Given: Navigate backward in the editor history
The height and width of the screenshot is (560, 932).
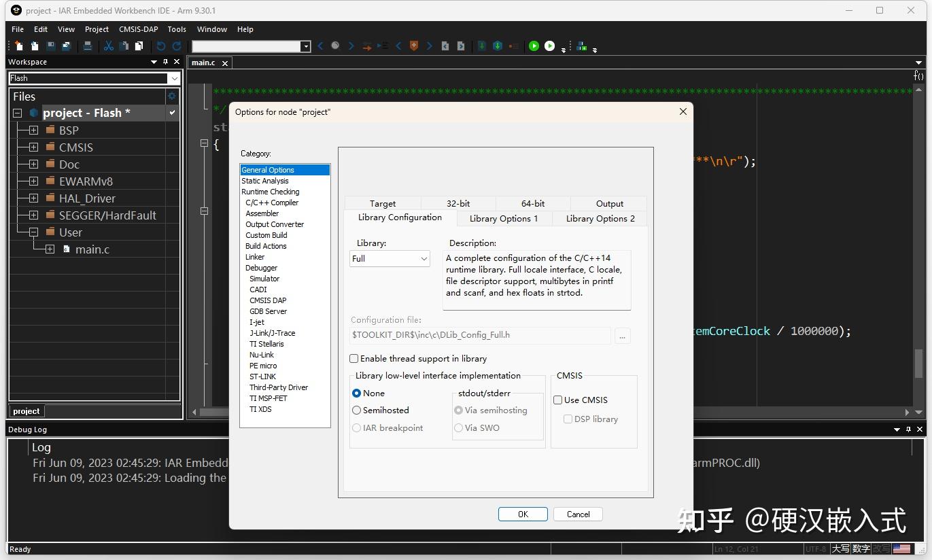Looking at the screenshot, I should 445,46.
